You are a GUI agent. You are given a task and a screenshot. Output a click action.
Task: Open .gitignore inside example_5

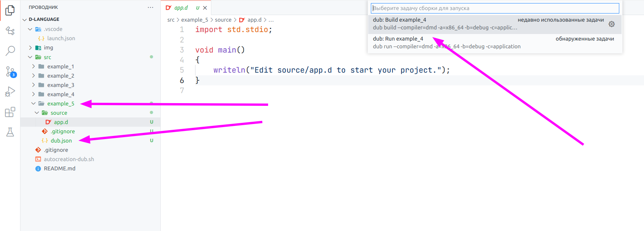[63, 131]
